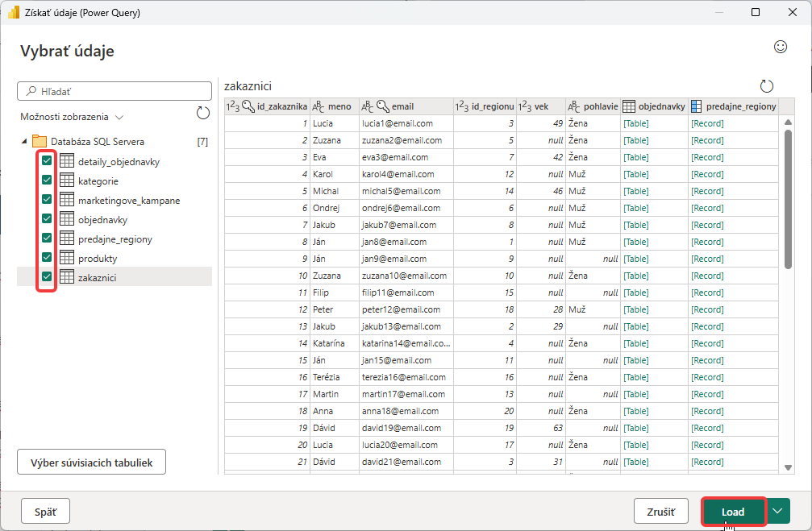Click the key icon in email column header
812x531 pixels.
point(383,106)
